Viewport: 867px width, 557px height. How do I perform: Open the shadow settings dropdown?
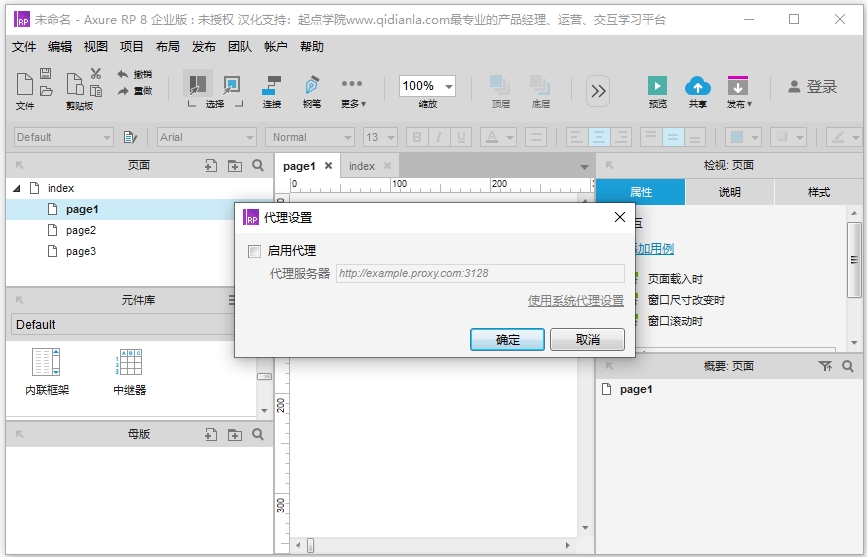(788, 137)
